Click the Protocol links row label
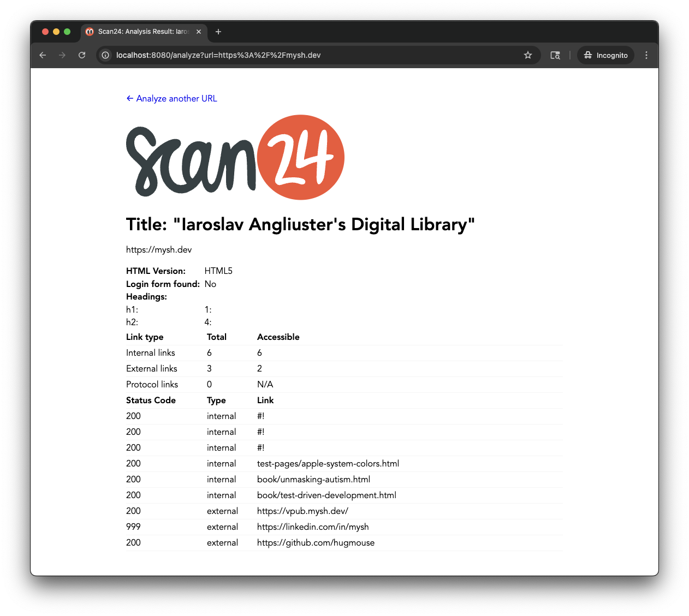Viewport: 689px width, 616px height. pos(152,385)
